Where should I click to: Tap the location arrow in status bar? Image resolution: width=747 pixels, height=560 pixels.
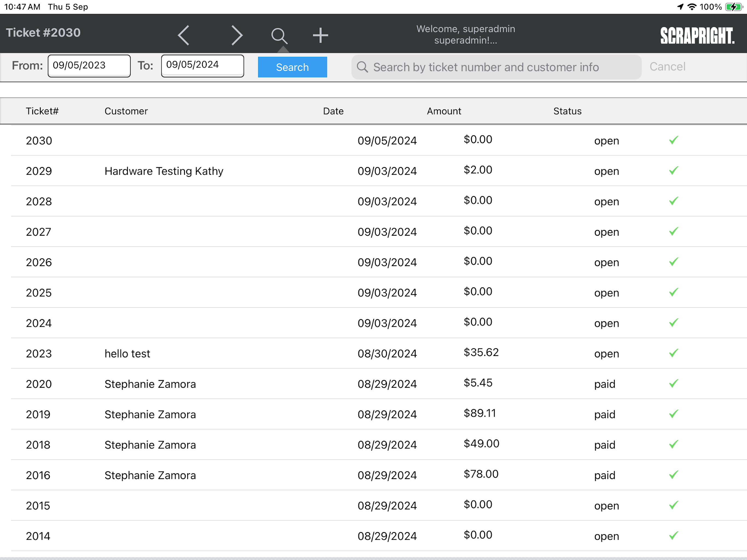pyautogui.click(x=680, y=7)
